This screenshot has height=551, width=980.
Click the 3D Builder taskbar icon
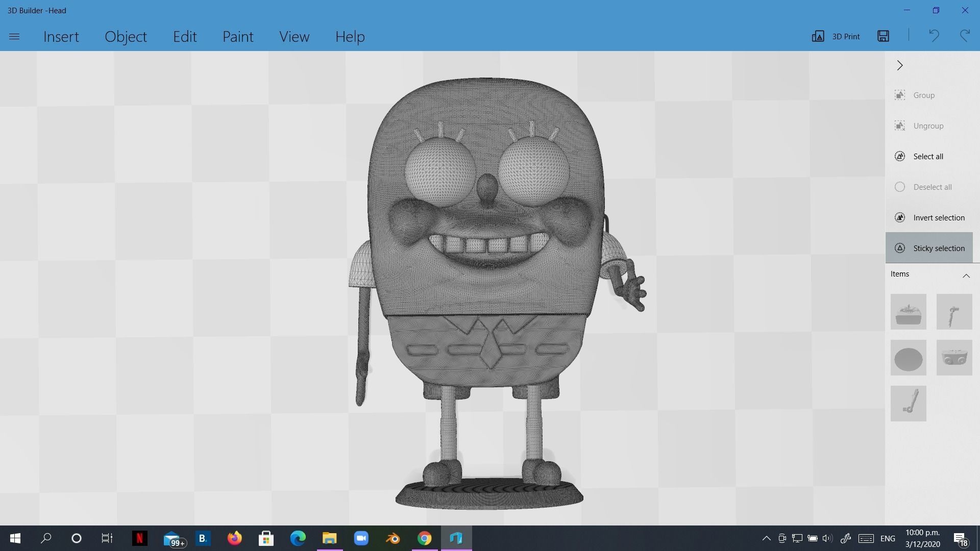456,538
